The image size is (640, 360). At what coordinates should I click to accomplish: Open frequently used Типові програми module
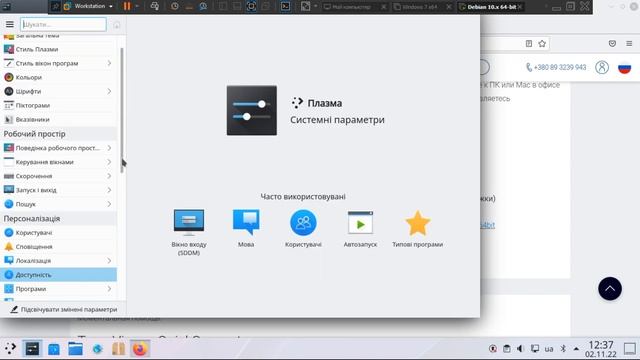tap(418, 229)
